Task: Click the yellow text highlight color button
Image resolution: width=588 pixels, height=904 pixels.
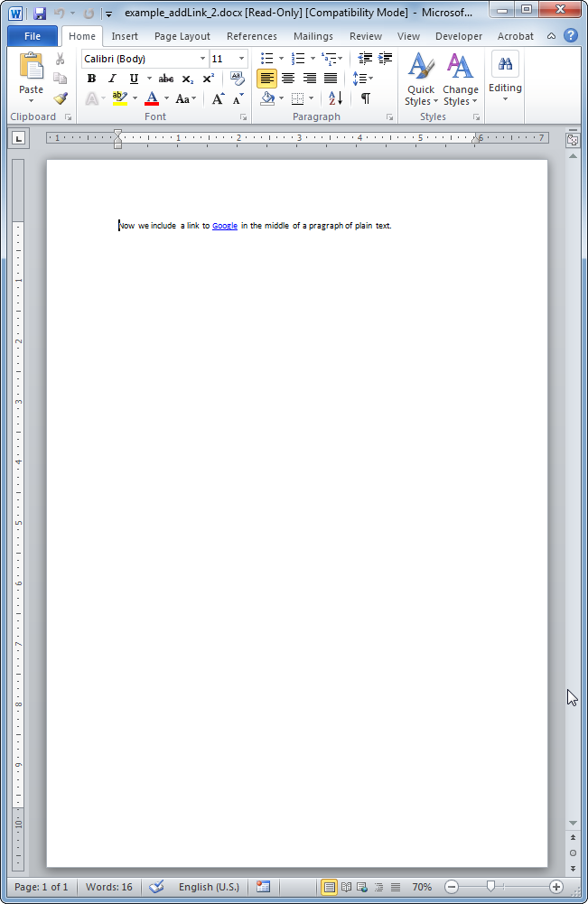Action: pos(120,98)
